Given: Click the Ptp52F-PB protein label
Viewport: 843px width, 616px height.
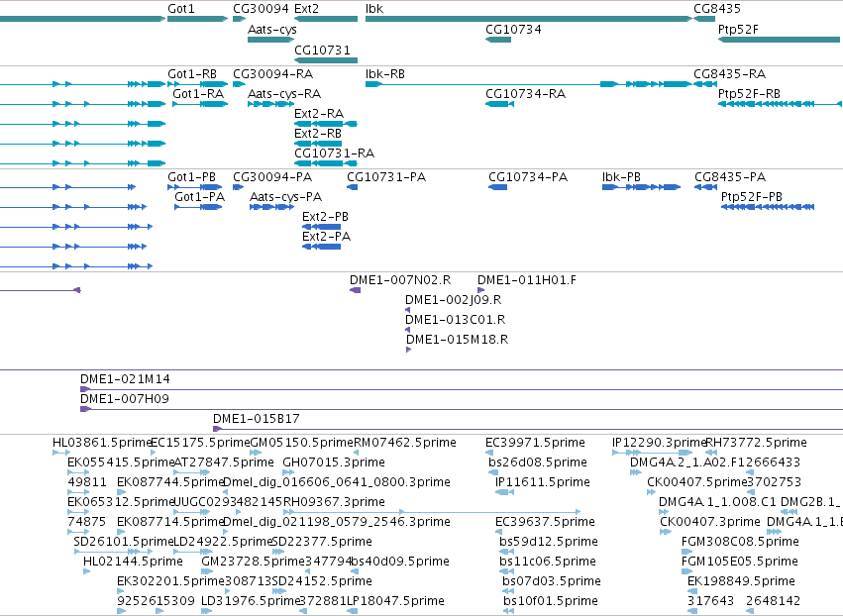Looking at the screenshot, I should [x=751, y=197].
